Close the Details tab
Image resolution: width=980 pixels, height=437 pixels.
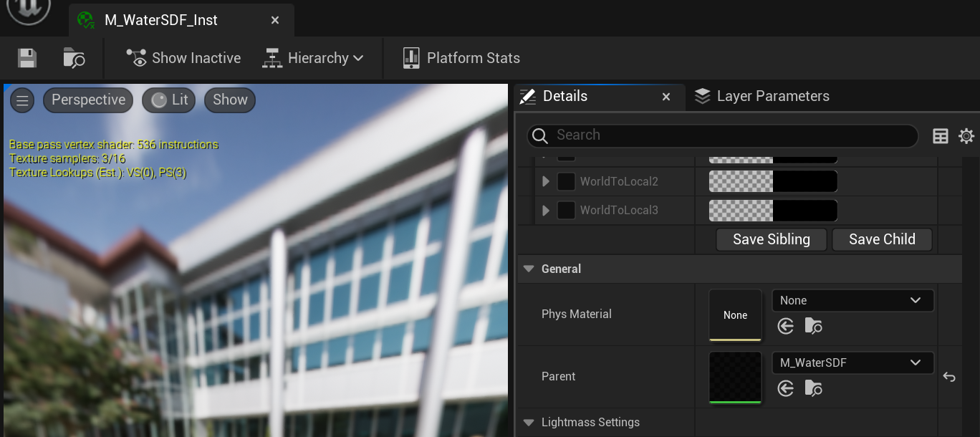[x=666, y=97]
